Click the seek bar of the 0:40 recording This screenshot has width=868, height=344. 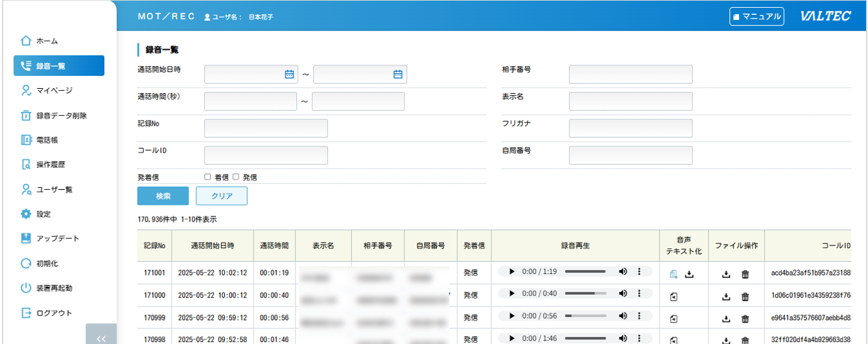click(x=585, y=295)
